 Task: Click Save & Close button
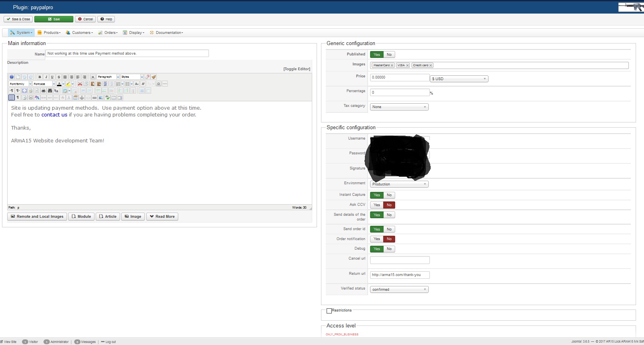point(18,19)
